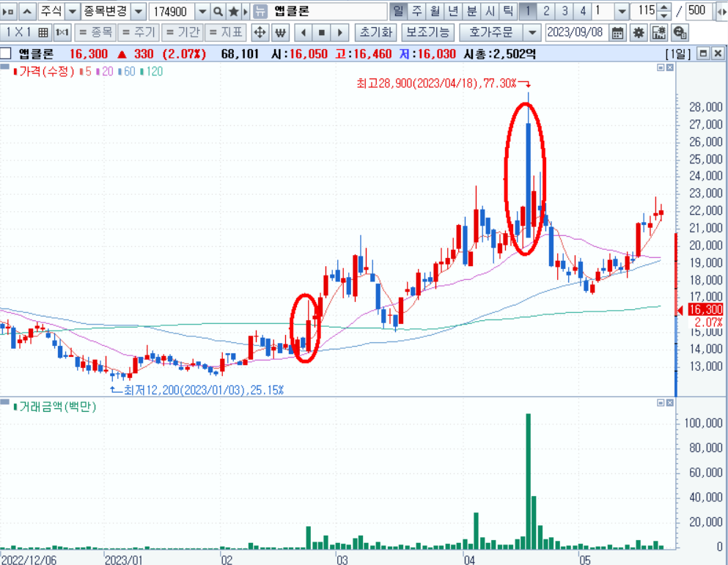Image resolution: width=728 pixels, height=565 pixels.
Task: Select the 월 monthly period tab
Action: [435, 11]
